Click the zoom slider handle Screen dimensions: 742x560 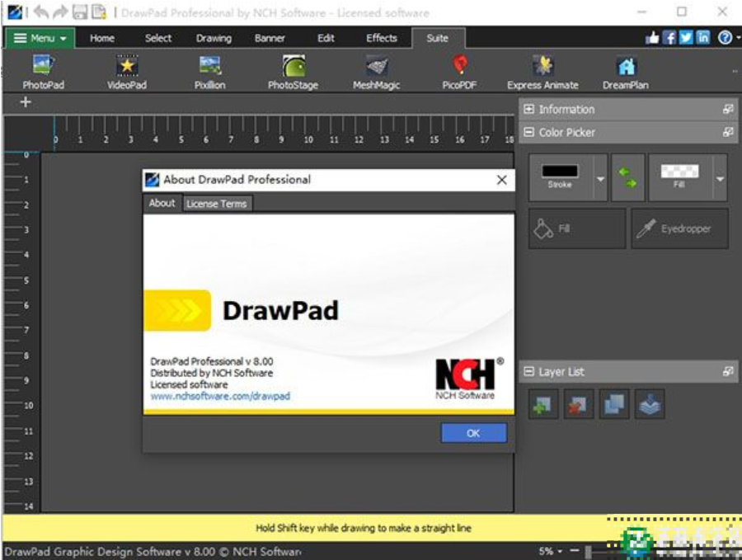tap(588, 552)
